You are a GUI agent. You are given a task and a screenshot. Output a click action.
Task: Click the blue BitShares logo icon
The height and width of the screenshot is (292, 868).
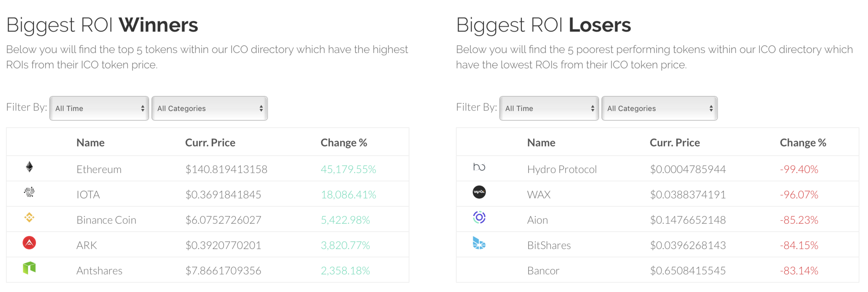(479, 243)
